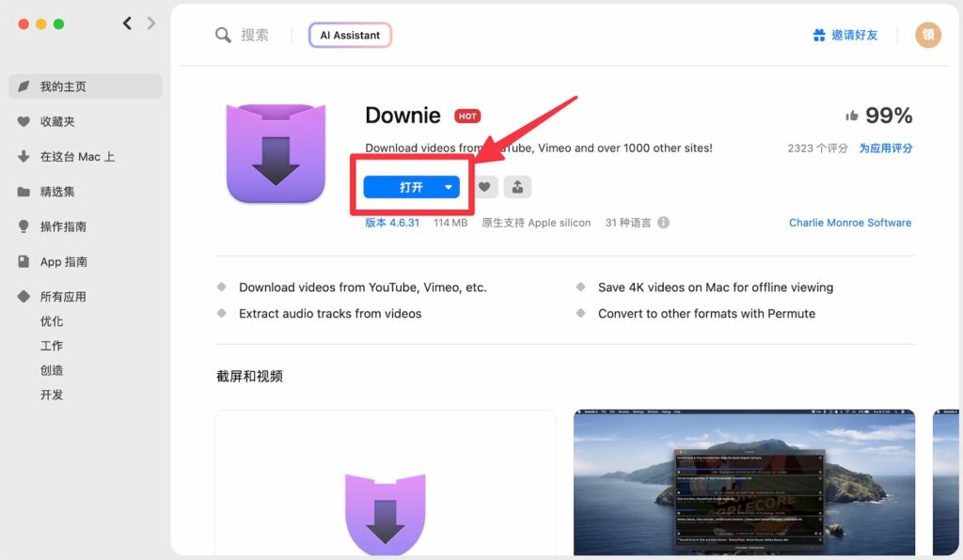Click the Downie app title

pyautogui.click(x=403, y=116)
